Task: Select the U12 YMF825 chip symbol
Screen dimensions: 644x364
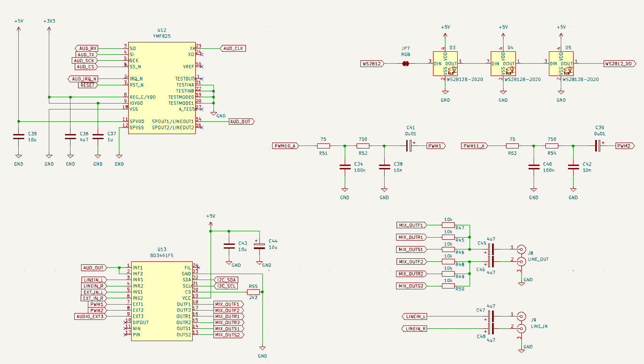Action: click(162, 88)
